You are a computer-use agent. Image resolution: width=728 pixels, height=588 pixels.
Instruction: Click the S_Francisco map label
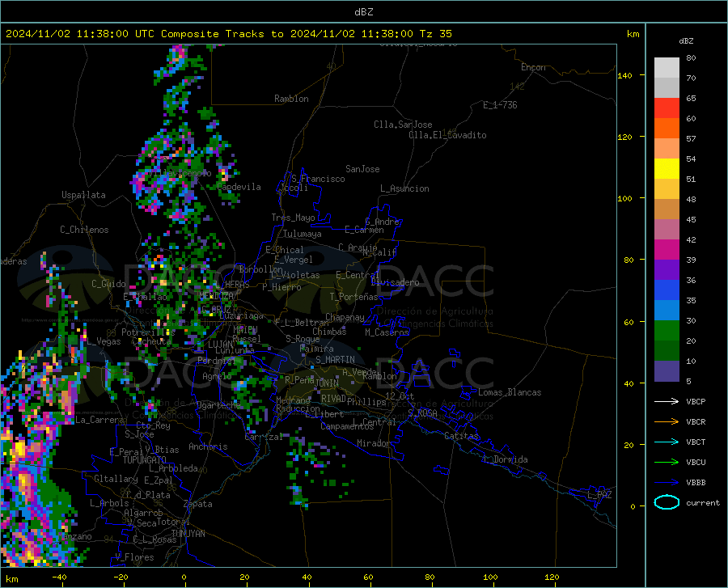(x=318, y=179)
